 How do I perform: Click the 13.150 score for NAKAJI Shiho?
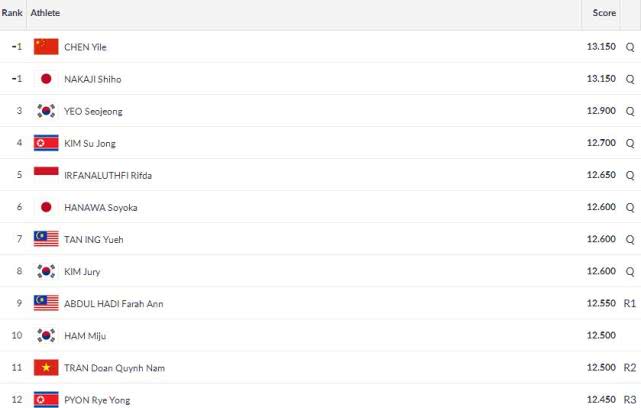pyautogui.click(x=601, y=78)
